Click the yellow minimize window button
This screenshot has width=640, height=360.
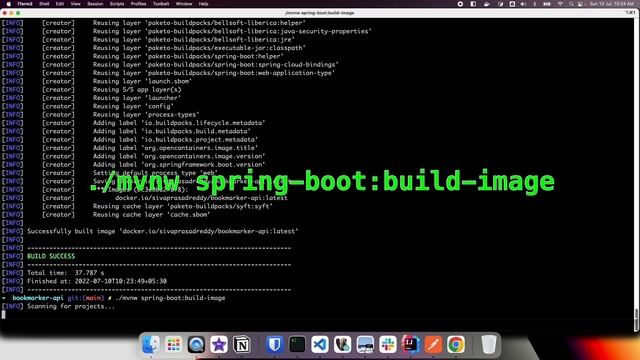pos(11,13)
